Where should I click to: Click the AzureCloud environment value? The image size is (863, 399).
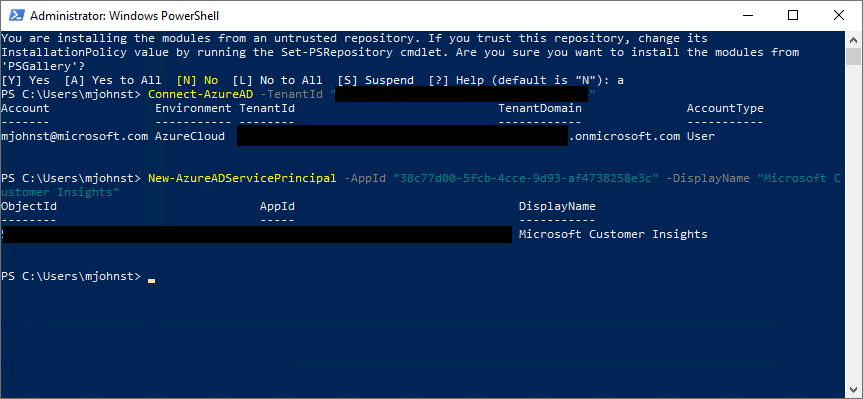[190, 136]
